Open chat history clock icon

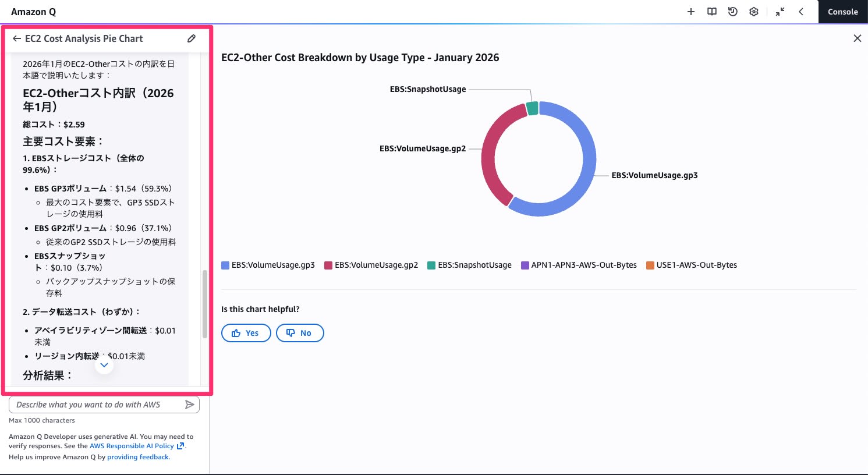click(733, 12)
